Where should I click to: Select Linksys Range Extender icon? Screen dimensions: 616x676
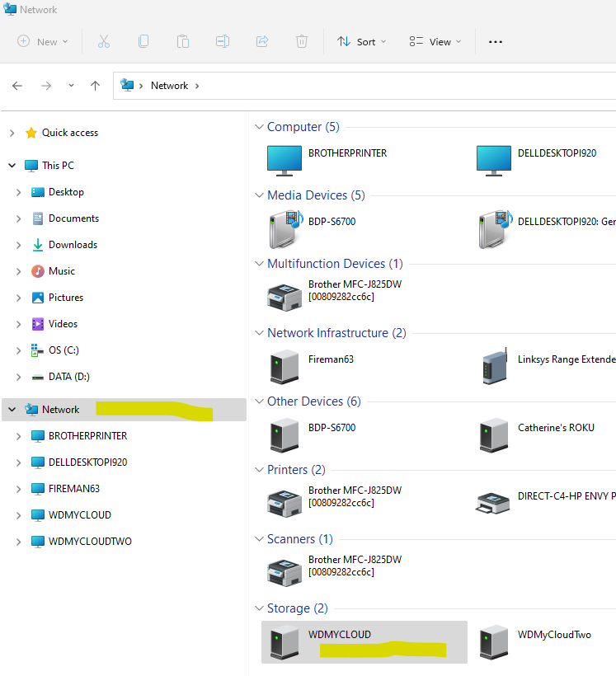(x=495, y=366)
